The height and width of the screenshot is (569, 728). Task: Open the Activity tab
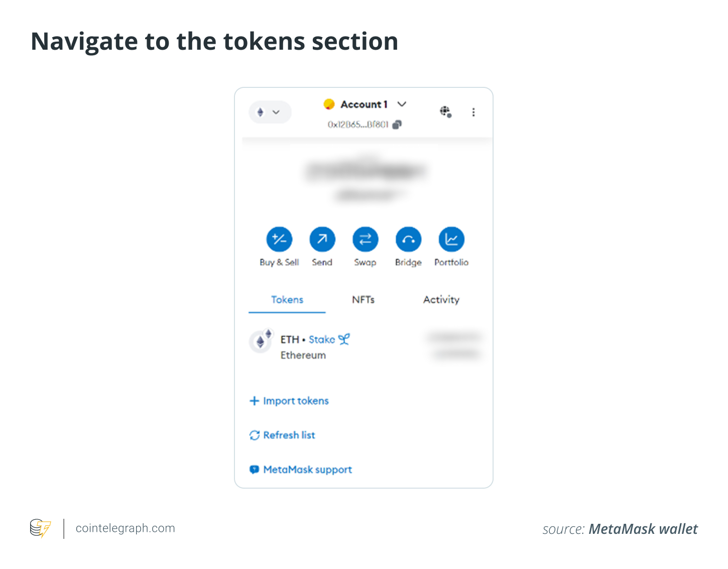click(441, 299)
